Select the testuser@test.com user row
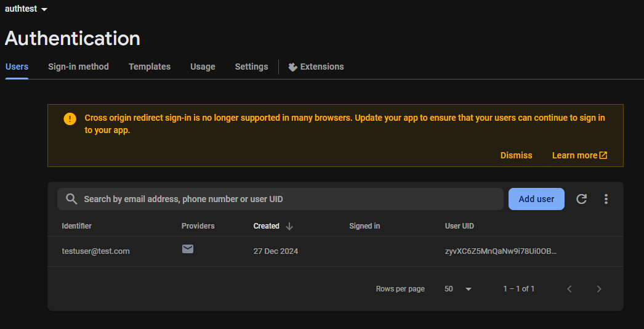Viewport: 644px width, 329px height. click(x=96, y=251)
